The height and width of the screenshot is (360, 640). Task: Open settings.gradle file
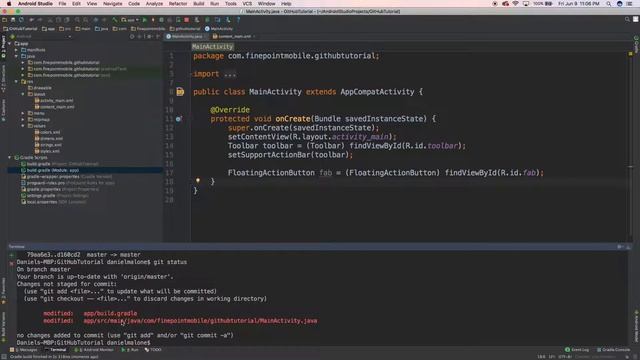coord(55,196)
